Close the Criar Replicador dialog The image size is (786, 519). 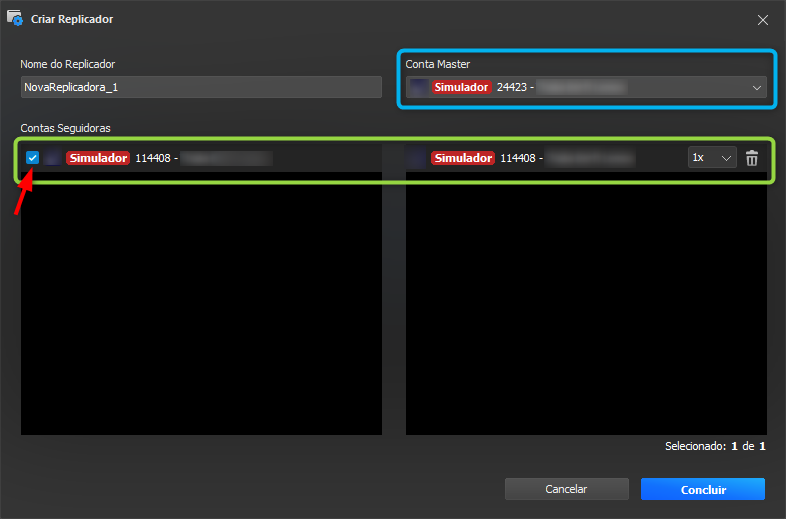click(x=762, y=19)
